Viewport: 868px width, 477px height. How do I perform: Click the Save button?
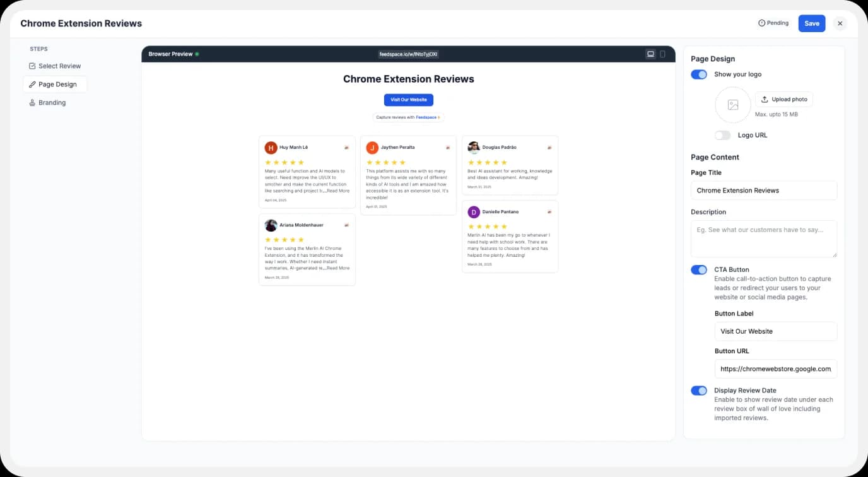[811, 23]
